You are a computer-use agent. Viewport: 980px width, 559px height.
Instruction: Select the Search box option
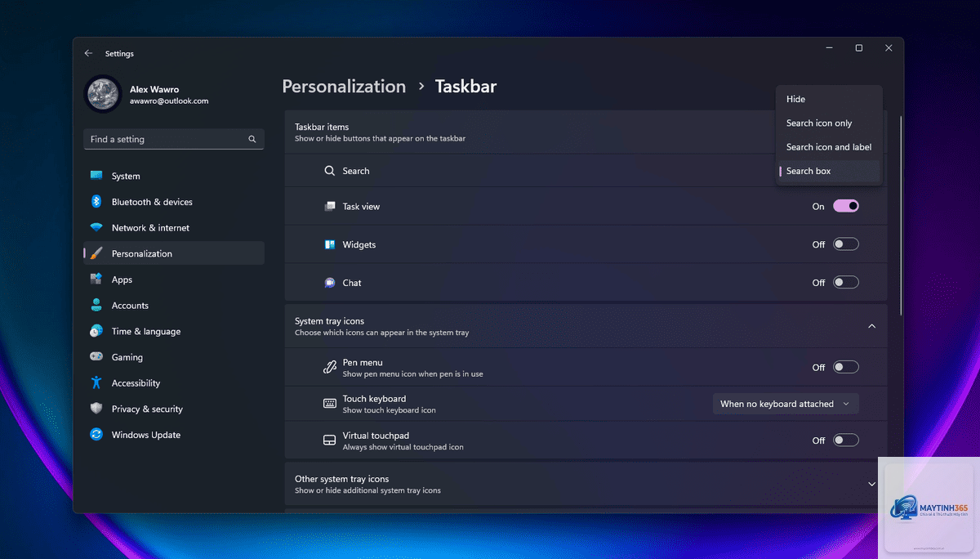pos(829,171)
